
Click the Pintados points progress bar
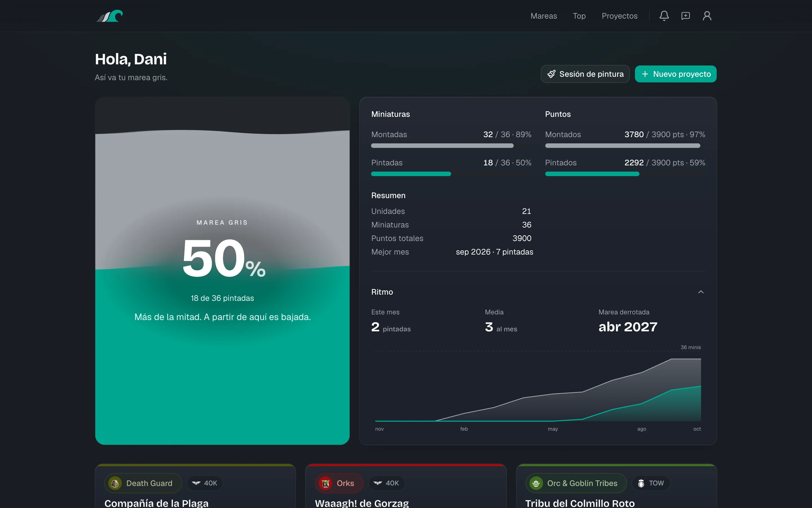coord(625,174)
